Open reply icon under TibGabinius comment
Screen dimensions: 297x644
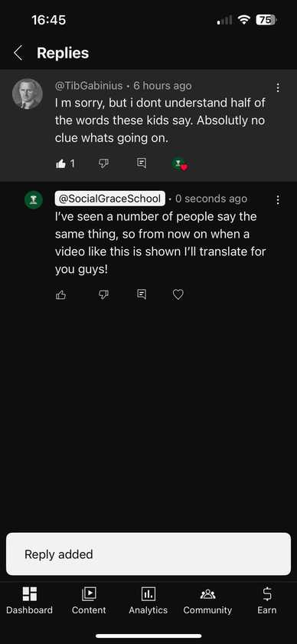coord(141,163)
